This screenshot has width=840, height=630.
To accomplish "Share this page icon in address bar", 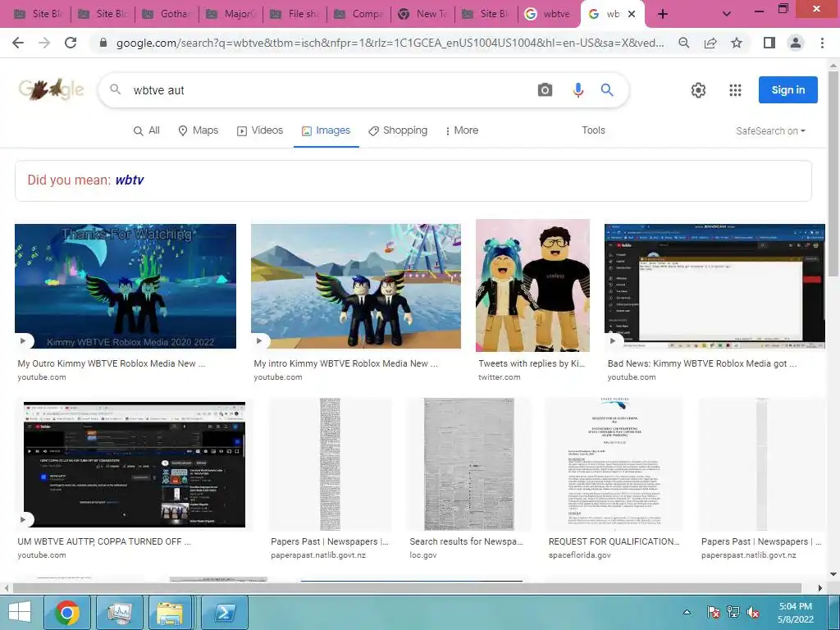I will point(710,43).
